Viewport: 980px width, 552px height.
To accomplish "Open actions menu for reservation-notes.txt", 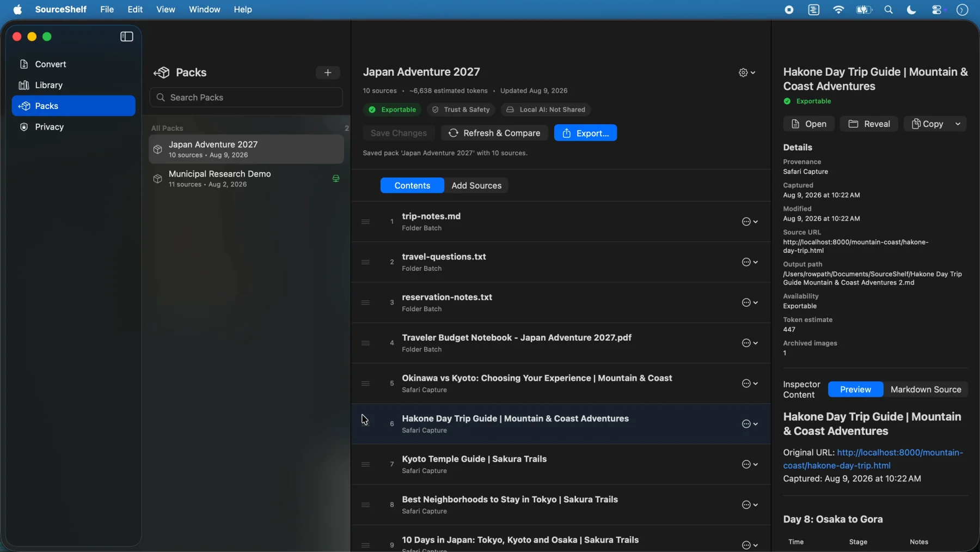I will (750, 302).
